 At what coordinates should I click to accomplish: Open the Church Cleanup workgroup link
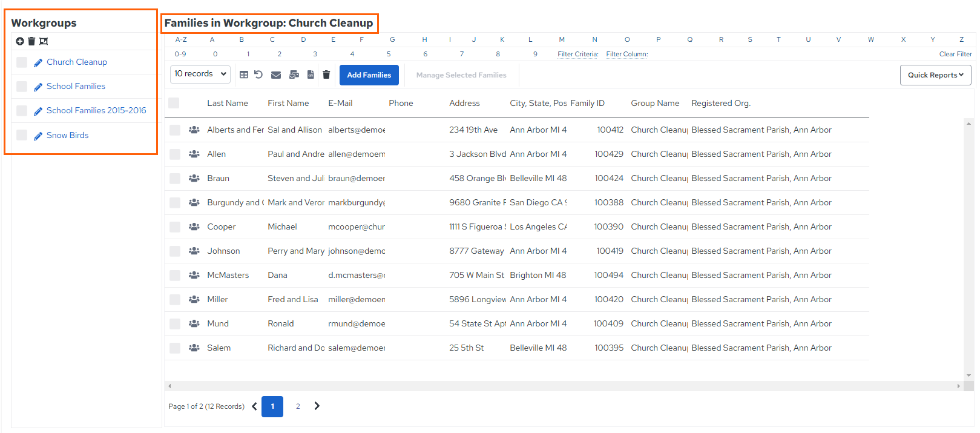click(77, 62)
